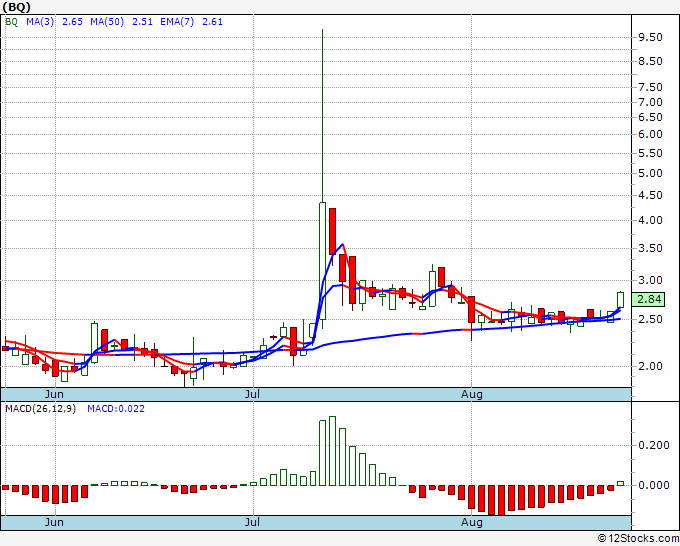Click the 2.50 price axis label
Screen dimensions: 680x546
point(651,319)
